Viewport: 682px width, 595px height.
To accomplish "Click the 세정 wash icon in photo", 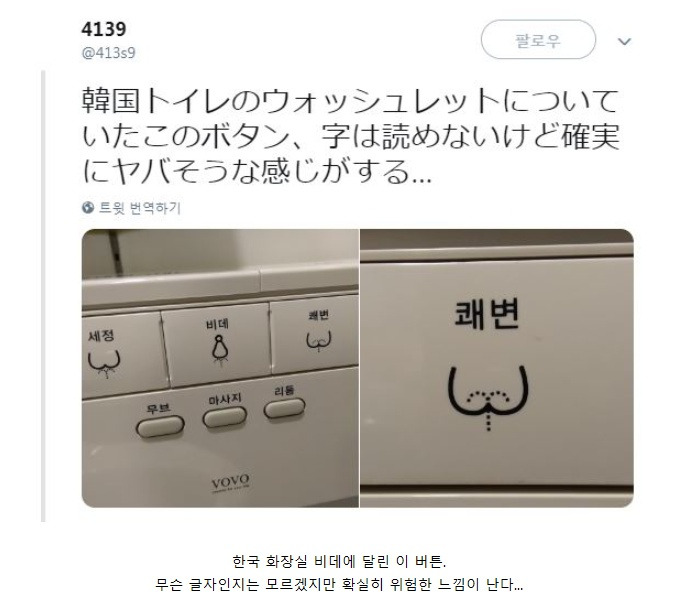I will 104,363.
